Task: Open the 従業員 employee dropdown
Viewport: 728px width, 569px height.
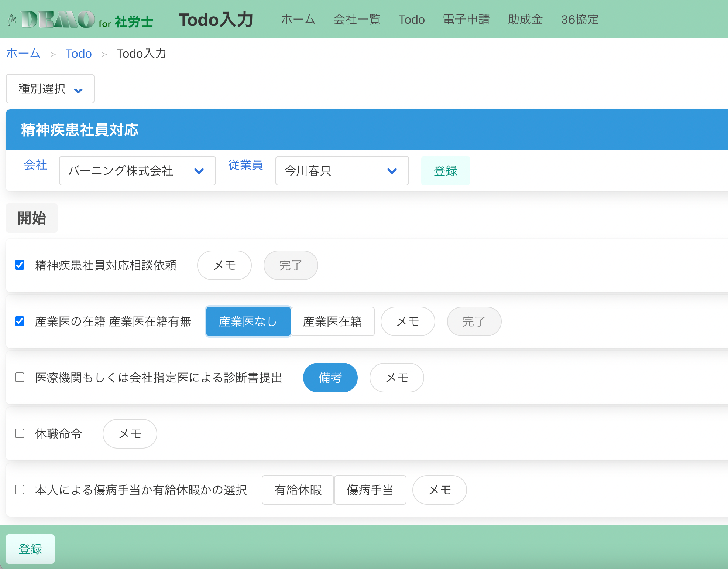Action: 341,171
